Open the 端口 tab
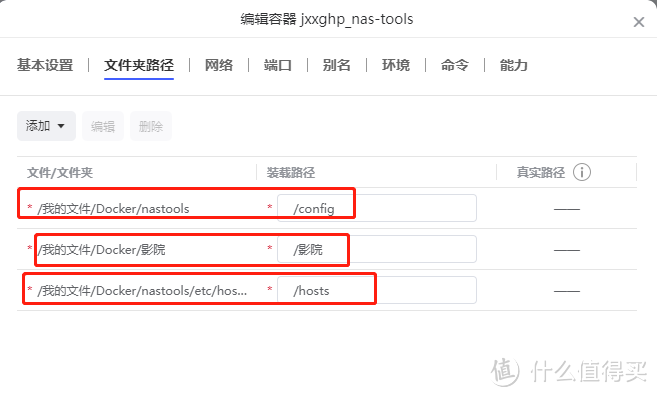This screenshot has height=397, width=657. [x=278, y=65]
